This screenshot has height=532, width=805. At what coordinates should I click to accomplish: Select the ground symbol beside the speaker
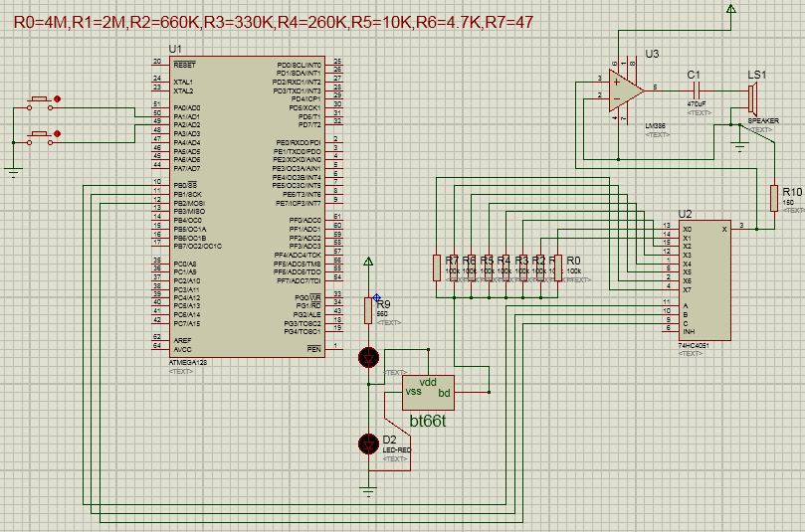point(739,148)
